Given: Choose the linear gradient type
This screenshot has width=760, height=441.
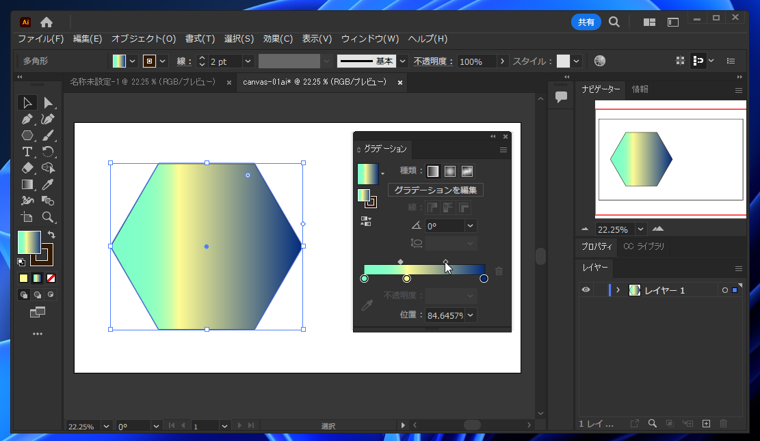Looking at the screenshot, I should click(433, 171).
